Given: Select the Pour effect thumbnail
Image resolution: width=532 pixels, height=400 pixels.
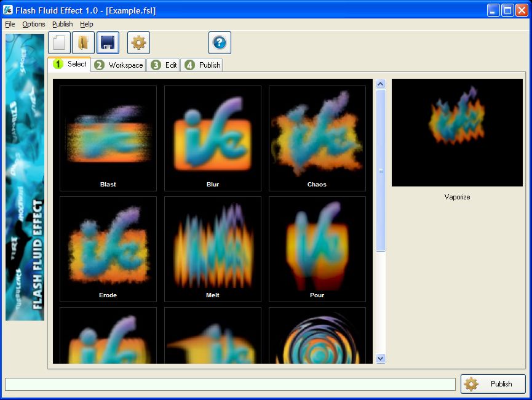Looking at the screenshot, I should [317, 249].
